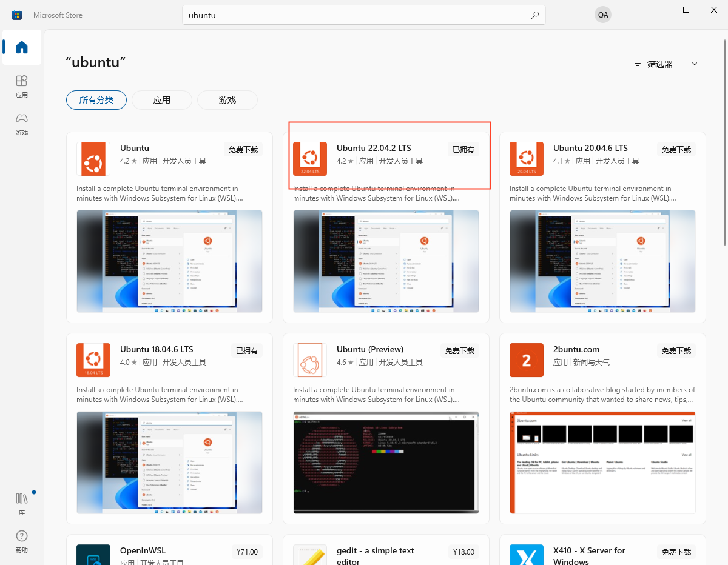Click the Ubuntu 22.04.2 LTS title
Viewport: 728px width, 565px height.
pyautogui.click(x=374, y=148)
